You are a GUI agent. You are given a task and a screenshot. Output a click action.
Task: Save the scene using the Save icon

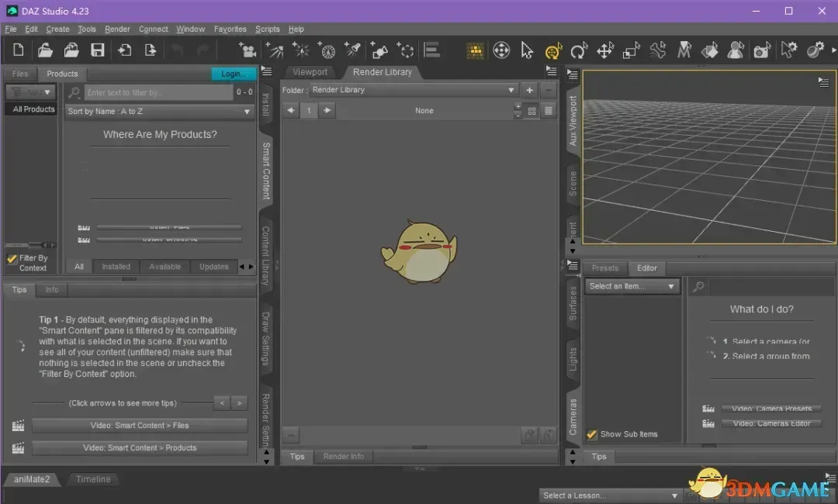[x=96, y=50]
